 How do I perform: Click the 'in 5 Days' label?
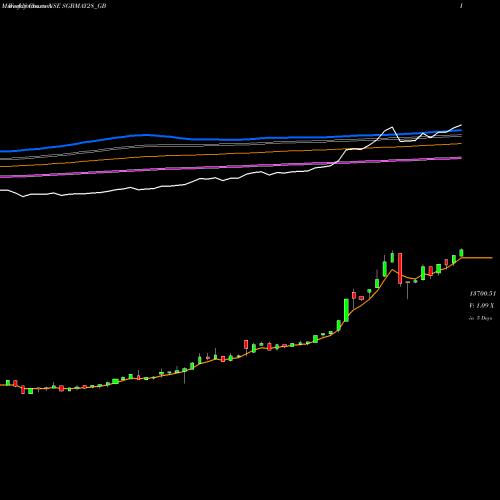(480, 318)
